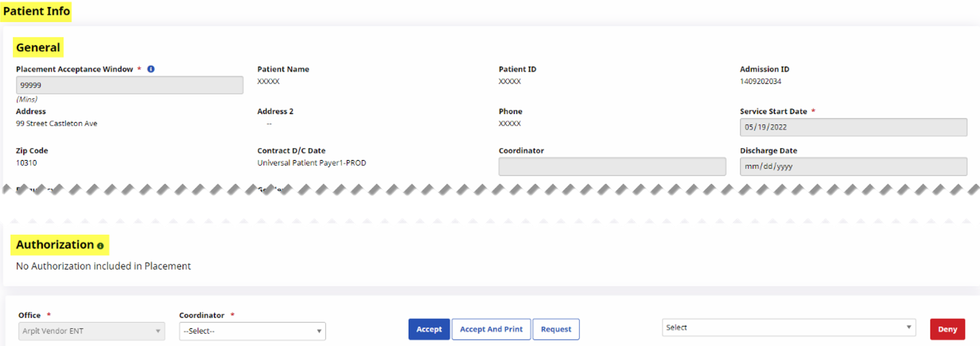Open the Select dropdown beside Deny
The width and height of the screenshot is (980, 346).
(788, 328)
